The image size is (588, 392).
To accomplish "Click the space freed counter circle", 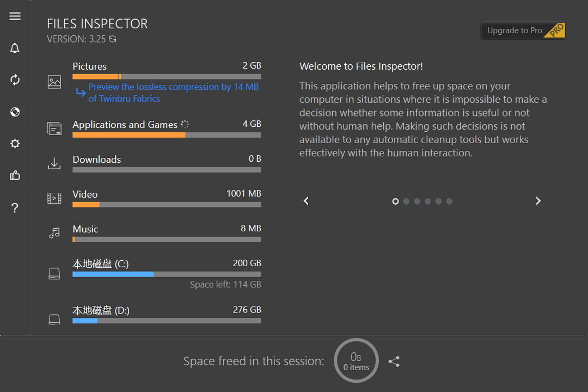I will tap(356, 361).
